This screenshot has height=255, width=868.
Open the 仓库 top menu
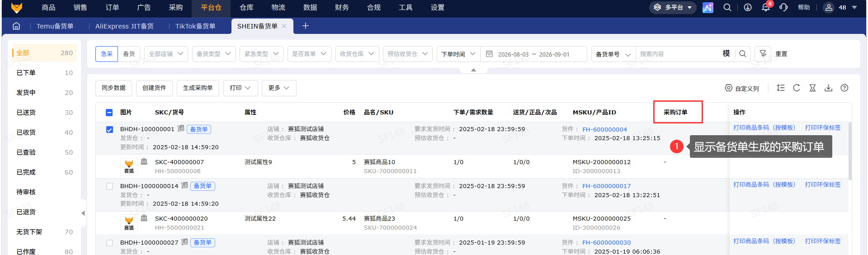(246, 8)
